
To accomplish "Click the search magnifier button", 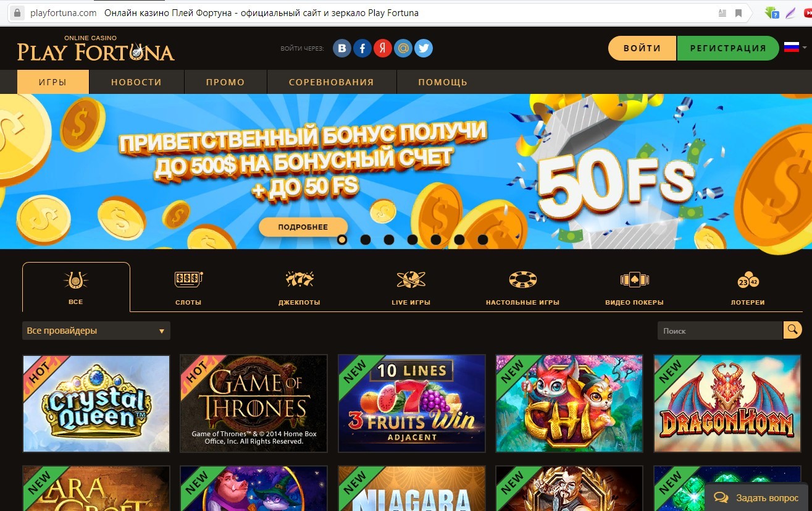I will pos(792,330).
